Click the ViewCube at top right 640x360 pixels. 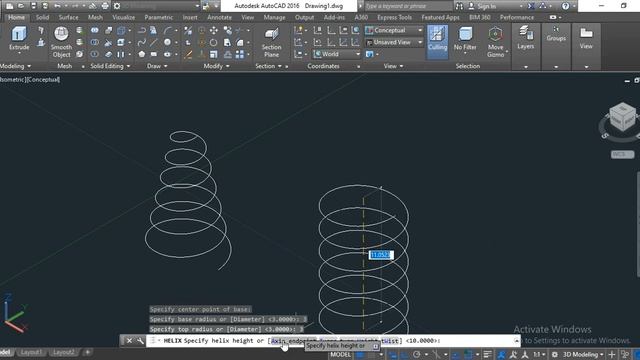click(622, 117)
